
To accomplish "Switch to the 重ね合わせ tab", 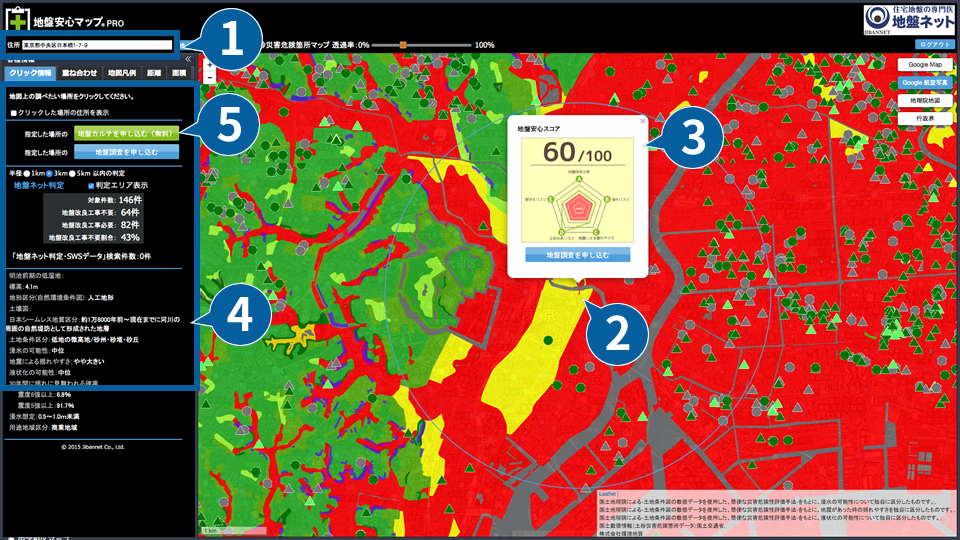I will pos(80,73).
